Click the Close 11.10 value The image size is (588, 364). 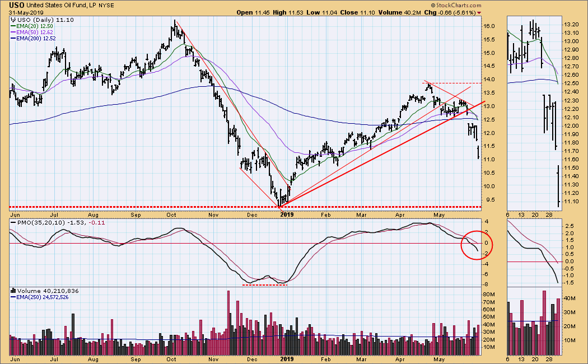[x=357, y=12]
